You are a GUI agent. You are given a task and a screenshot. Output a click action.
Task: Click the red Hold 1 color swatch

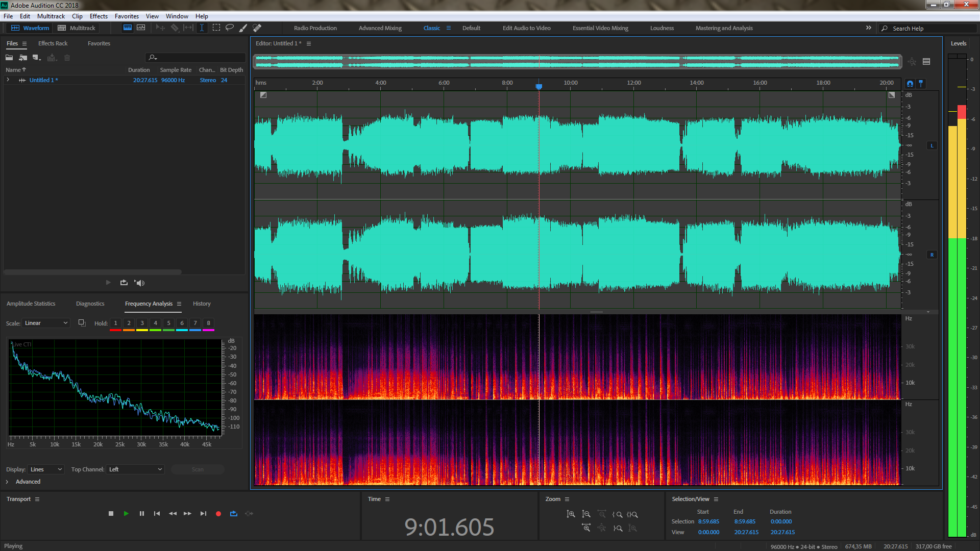pyautogui.click(x=115, y=330)
